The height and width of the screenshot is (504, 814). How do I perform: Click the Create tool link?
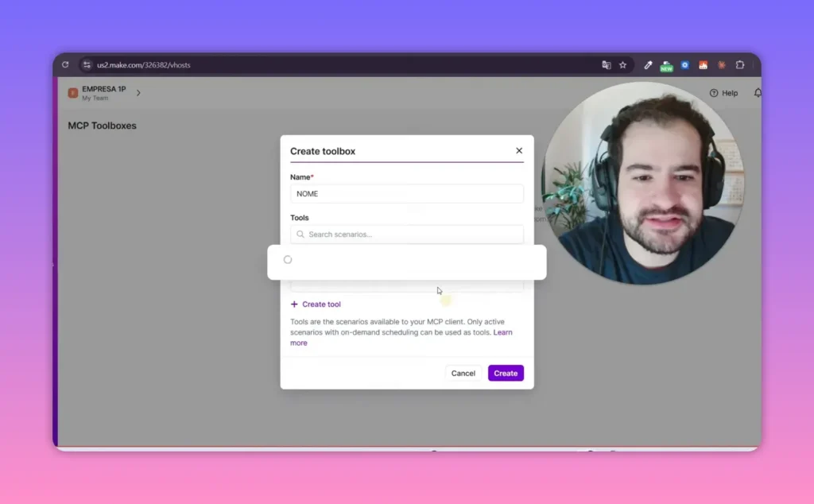[x=316, y=304]
